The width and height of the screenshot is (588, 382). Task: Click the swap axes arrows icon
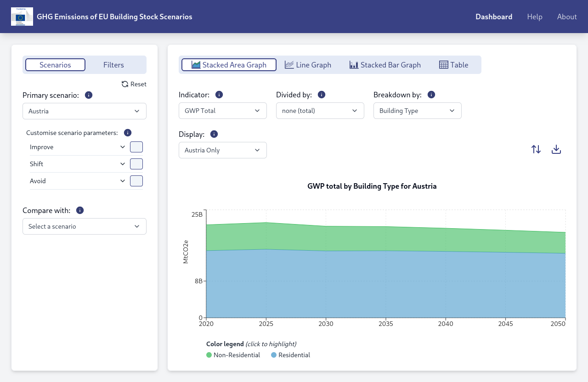pyautogui.click(x=536, y=149)
